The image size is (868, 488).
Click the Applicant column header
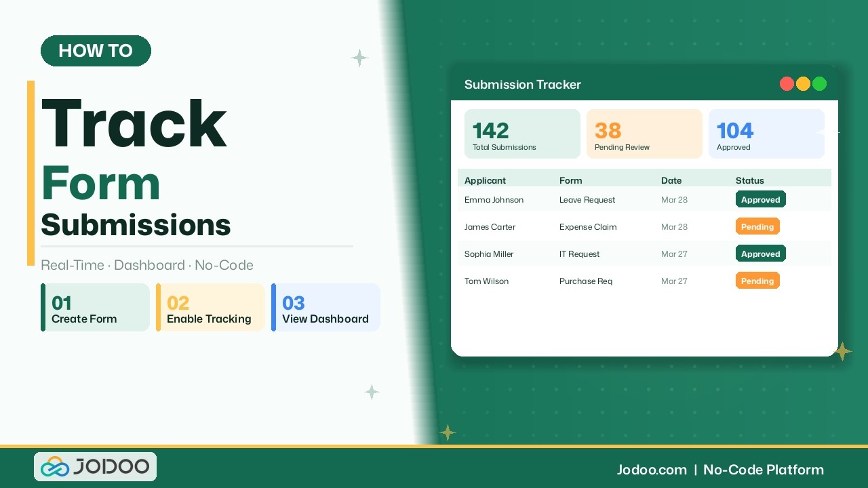click(485, 180)
